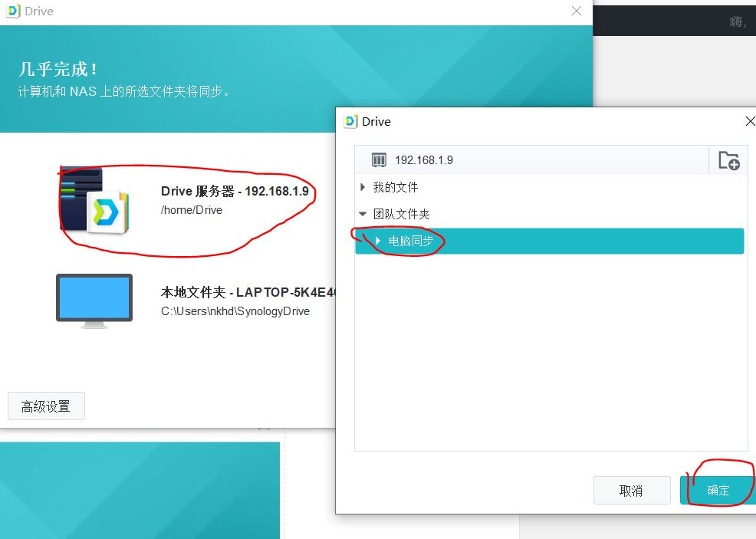The height and width of the screenshot is (539, 756).
Task: Click the 几乎完成! banner heading
Action: 58,69
